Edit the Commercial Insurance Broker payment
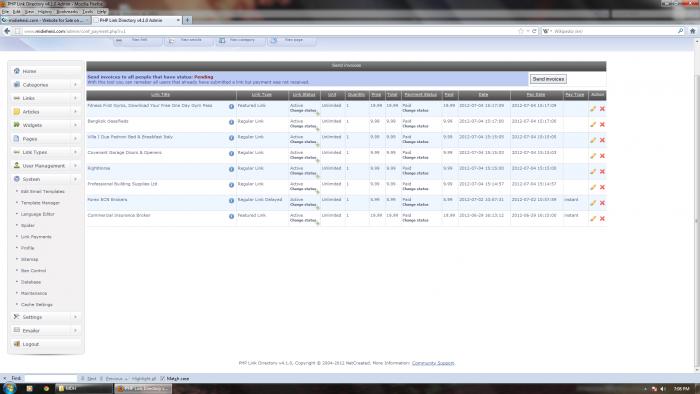This screenshot has width=700, height=394. pyautogui.click(x=593, y=219)
